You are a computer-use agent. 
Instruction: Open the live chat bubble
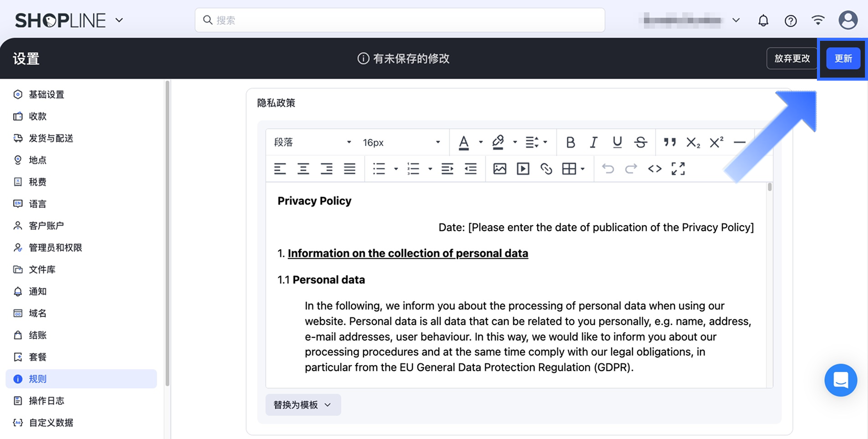point(840,380)
